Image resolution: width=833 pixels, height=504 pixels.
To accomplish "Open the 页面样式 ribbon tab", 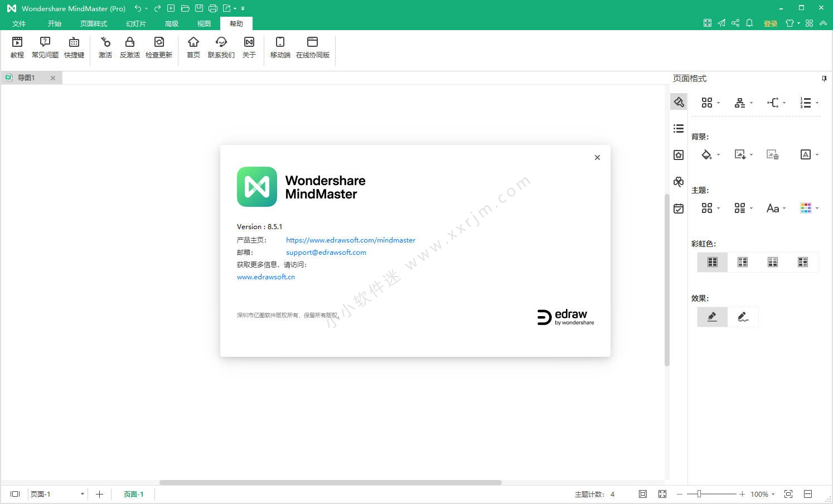I will coord(94,23).
